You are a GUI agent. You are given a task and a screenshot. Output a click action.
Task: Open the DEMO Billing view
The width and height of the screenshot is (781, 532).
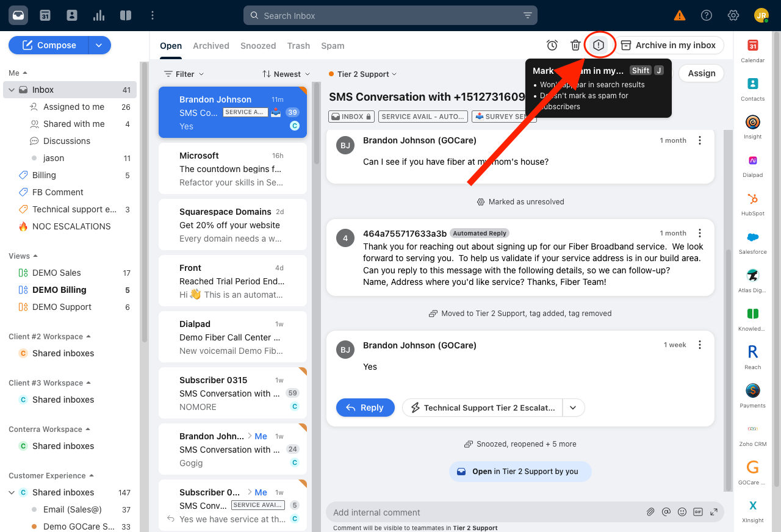pos(59,290)
